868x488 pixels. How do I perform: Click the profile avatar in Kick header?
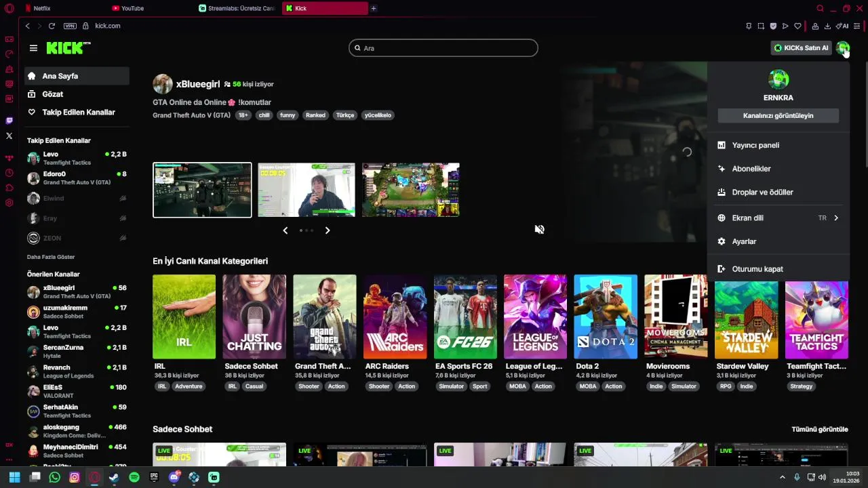click(x=842, y=48)
